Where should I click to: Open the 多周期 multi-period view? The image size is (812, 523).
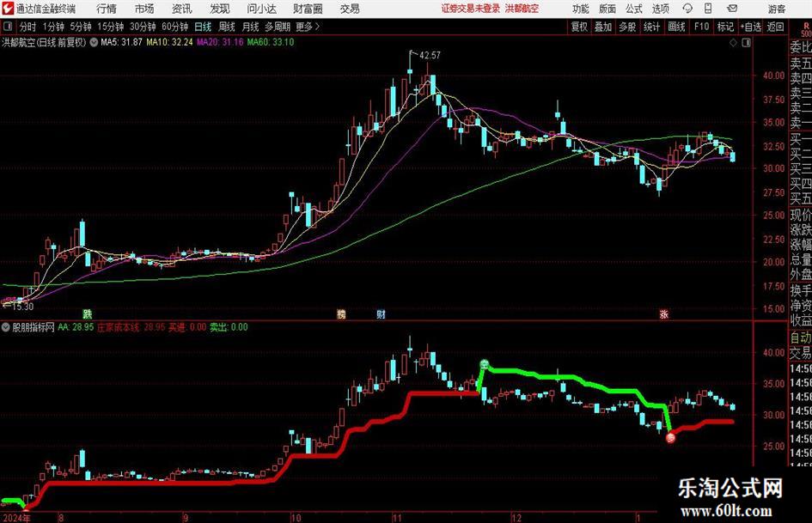click(x=278, y=27)
